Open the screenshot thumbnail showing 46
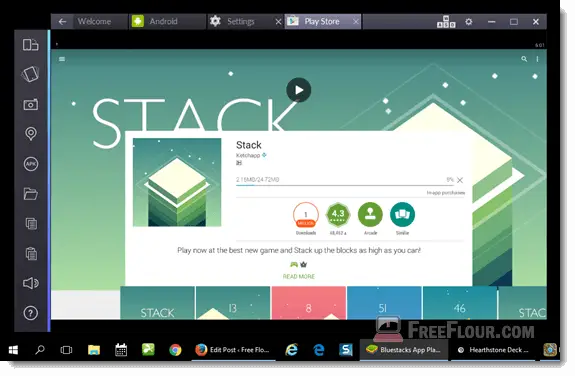The image size is (575, 376). click(460, 303)
